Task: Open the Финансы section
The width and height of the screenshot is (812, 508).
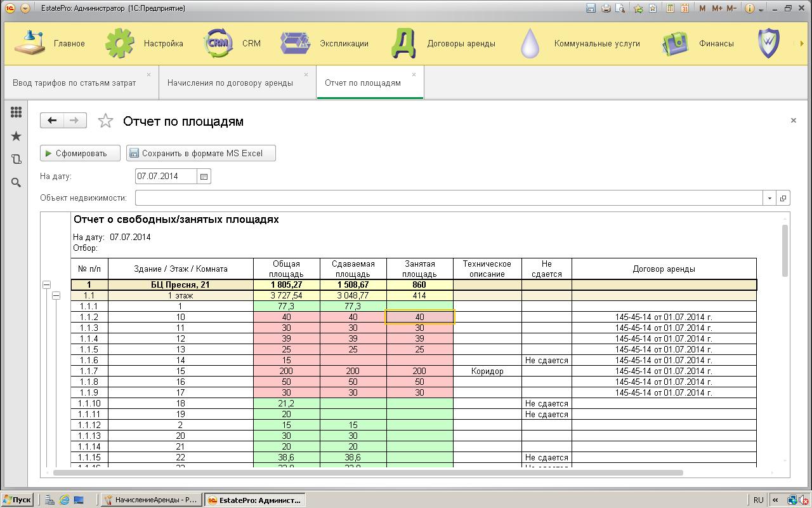Action: coord(697,43)
